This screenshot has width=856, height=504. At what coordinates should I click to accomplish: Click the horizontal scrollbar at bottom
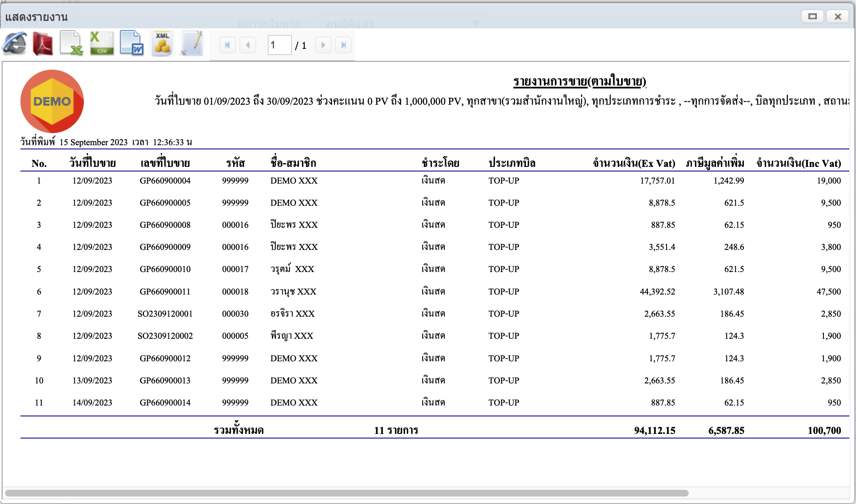click(x=346, y=493)
